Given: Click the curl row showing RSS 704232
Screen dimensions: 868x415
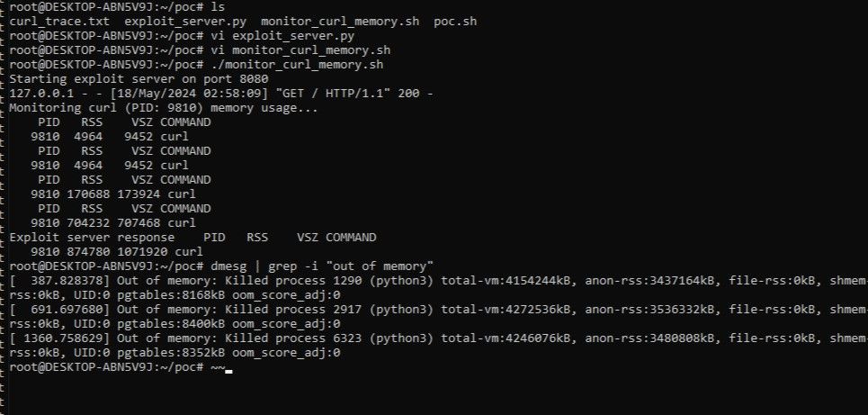Looking at the screenshot, I should tap(116, 222).
